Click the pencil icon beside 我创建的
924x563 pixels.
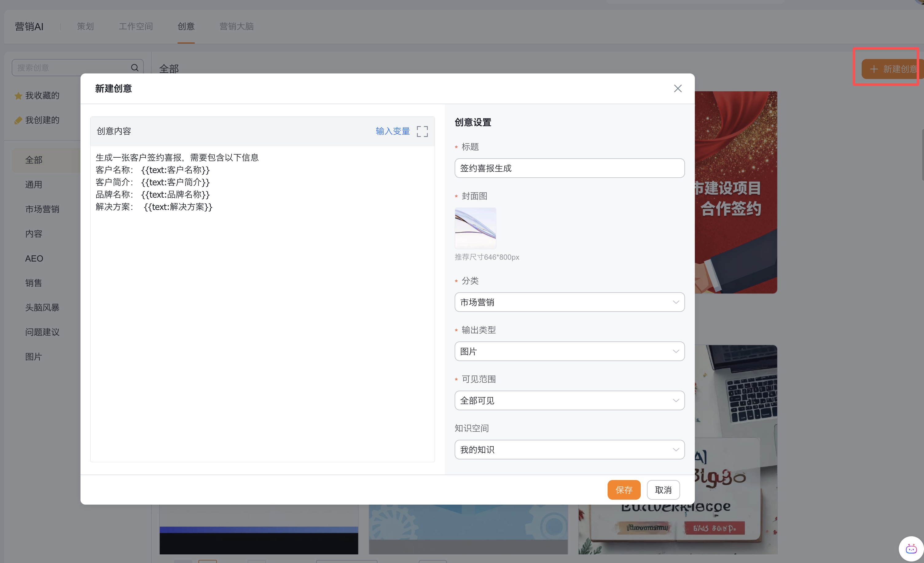point(18,120)
